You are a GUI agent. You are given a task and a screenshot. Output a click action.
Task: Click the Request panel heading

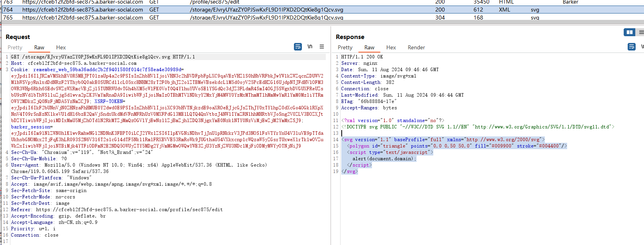(x=18, y=37)
